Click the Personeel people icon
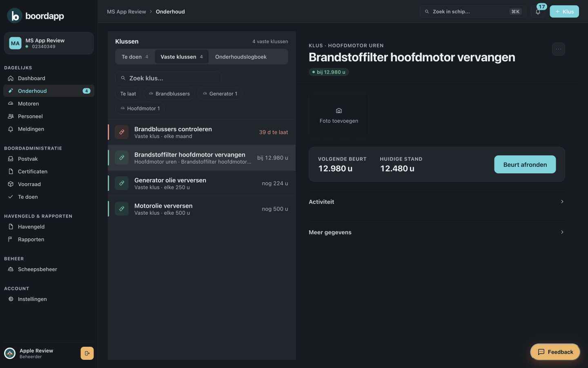Screen dimensions: 588x368 coord(11,116)
